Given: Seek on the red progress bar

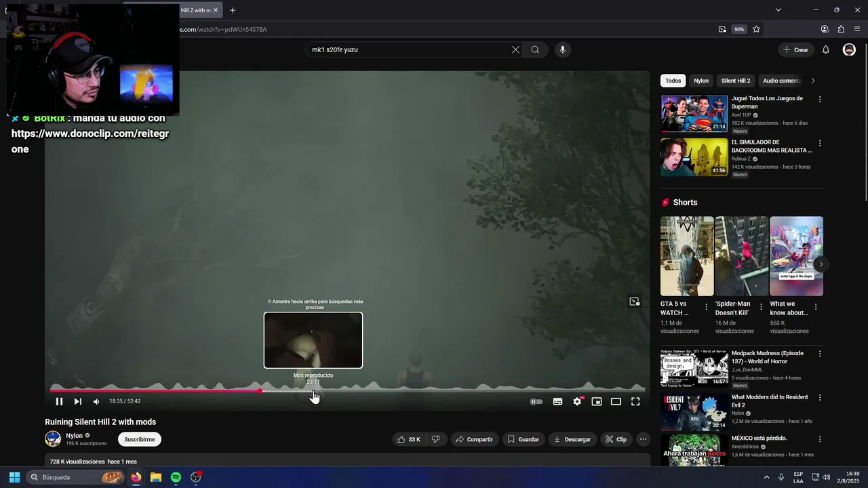Looking at the screenshot, I should coord(156,391).
